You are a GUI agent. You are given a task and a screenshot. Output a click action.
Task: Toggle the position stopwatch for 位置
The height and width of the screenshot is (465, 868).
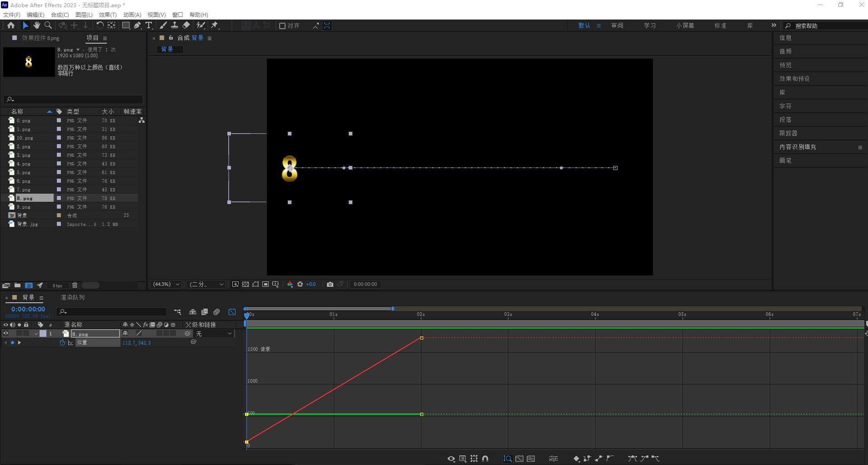(x=62, y=343)
